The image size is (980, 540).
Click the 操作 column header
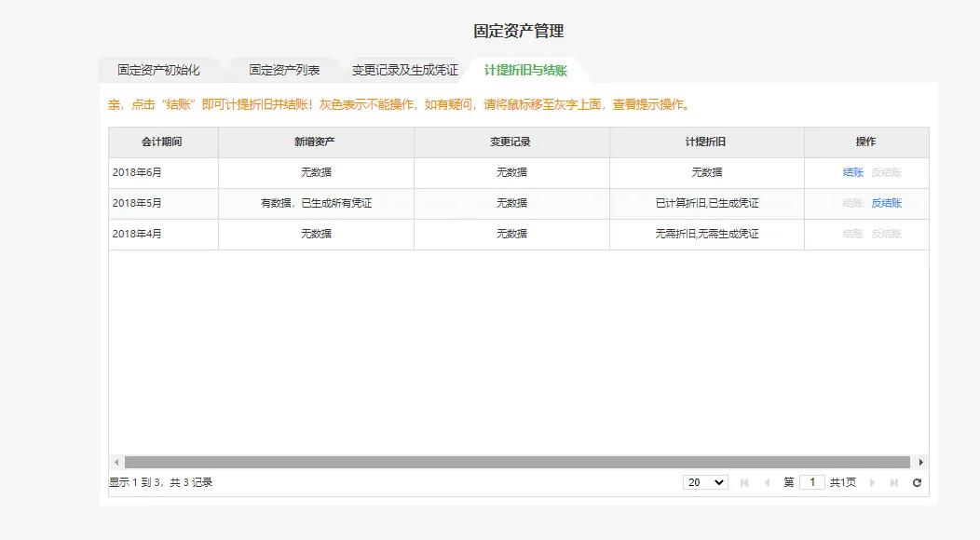point(865,142)
